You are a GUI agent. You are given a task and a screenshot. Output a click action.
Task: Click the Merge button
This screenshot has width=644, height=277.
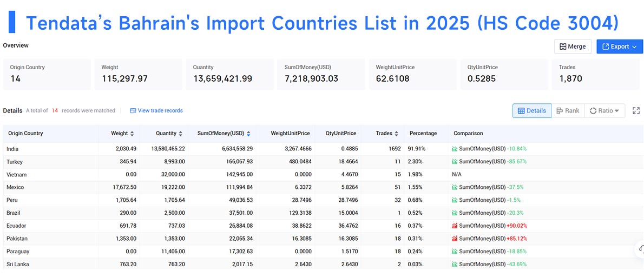pyautogui.click(x=573, y=47)
